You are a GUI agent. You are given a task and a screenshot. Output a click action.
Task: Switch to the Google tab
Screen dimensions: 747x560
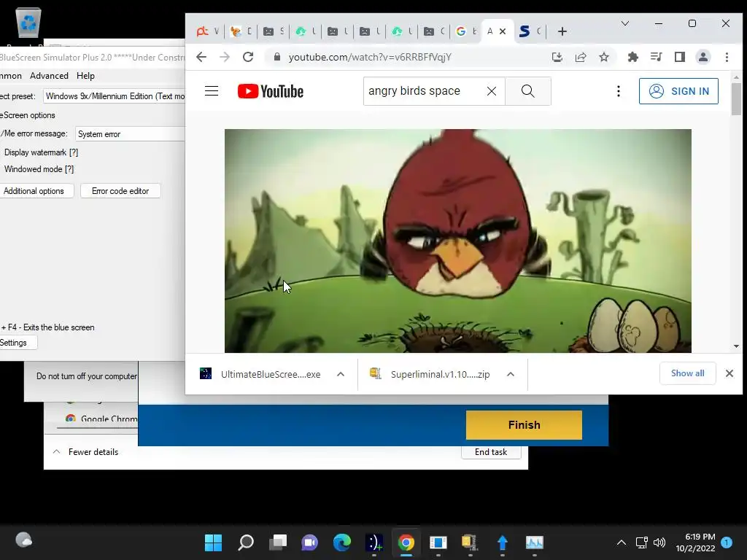coord(466,31)
